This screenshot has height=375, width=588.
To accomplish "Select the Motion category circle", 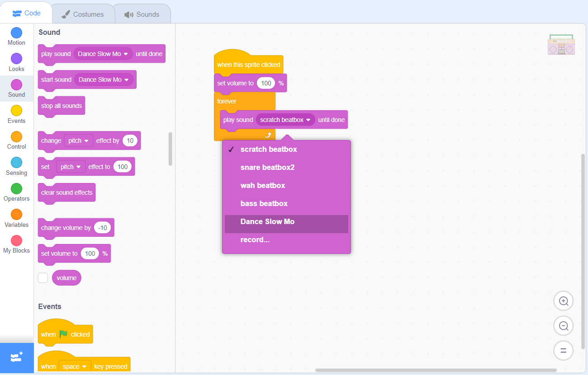I will 16,33.
